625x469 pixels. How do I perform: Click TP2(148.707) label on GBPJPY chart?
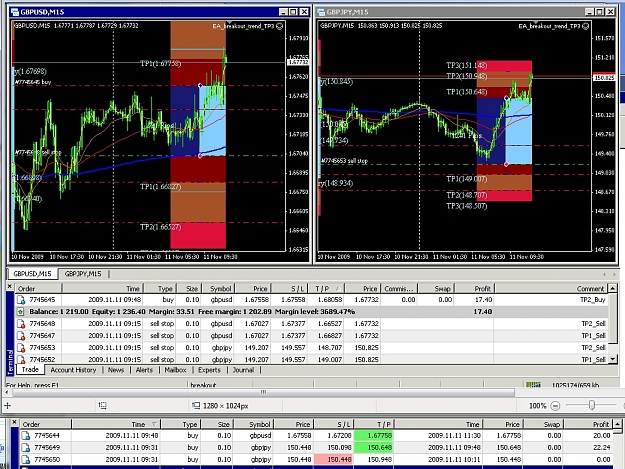click(466, 195)
